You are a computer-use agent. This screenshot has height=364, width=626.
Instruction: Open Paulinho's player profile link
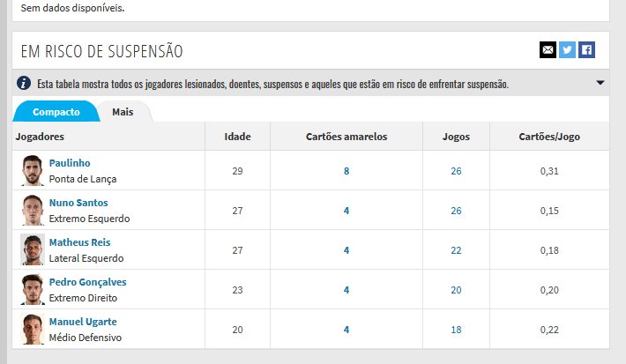(x=70, y=163)
